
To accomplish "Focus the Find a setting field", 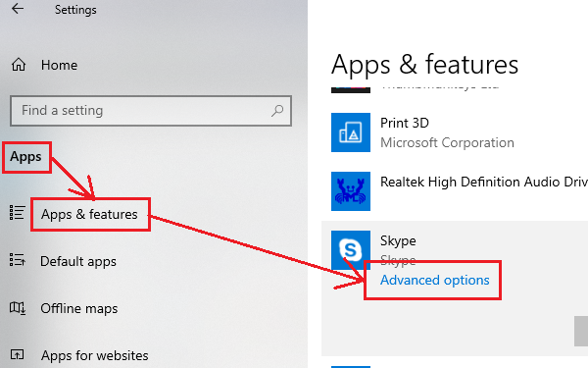I will point(151,110).
